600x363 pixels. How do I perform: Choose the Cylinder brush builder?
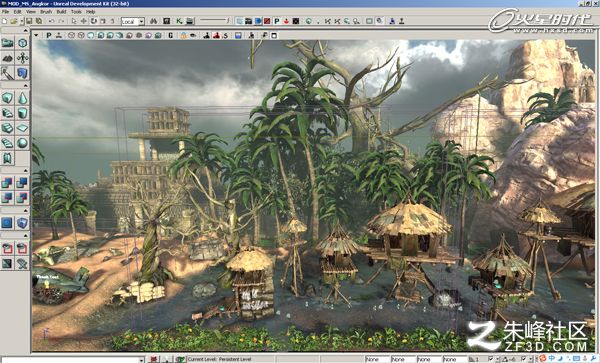[23, 113]
